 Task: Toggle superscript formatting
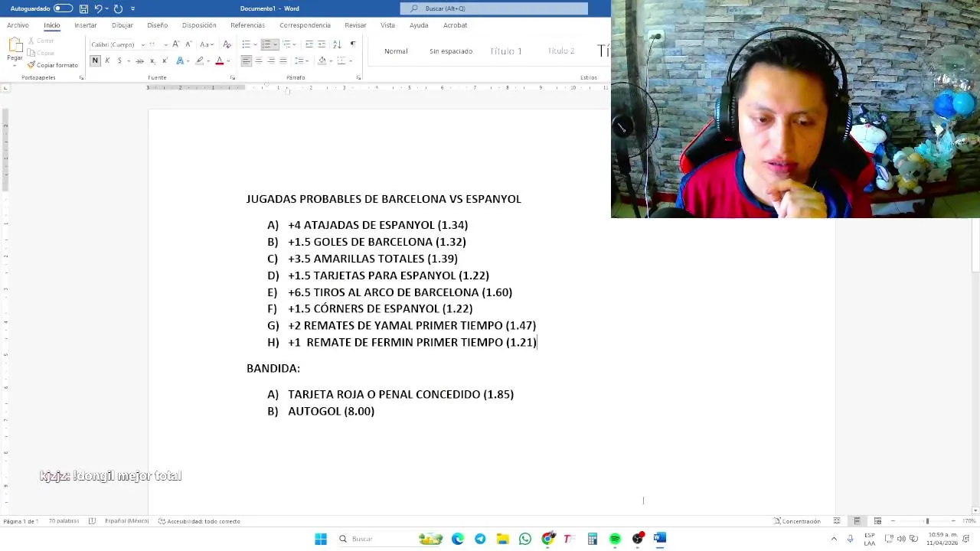click(x=165, y=60)
